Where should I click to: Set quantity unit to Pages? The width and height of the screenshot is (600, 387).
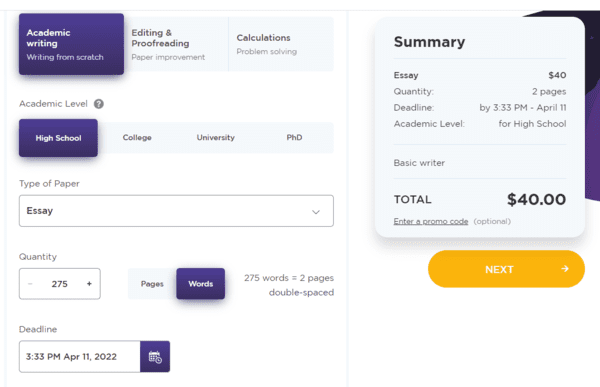tap(152, 284)
